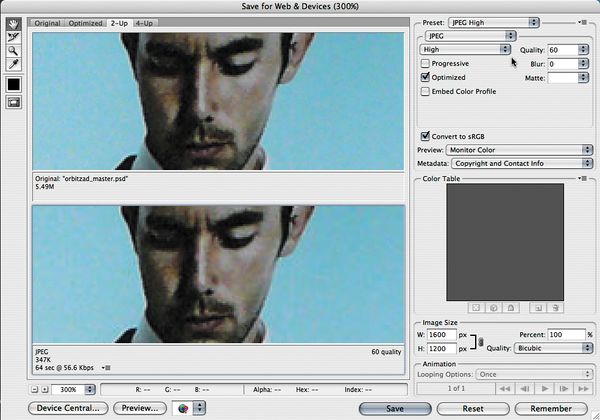Toggle slices visibility icon
600x420 pixels.
click(15, 103)
